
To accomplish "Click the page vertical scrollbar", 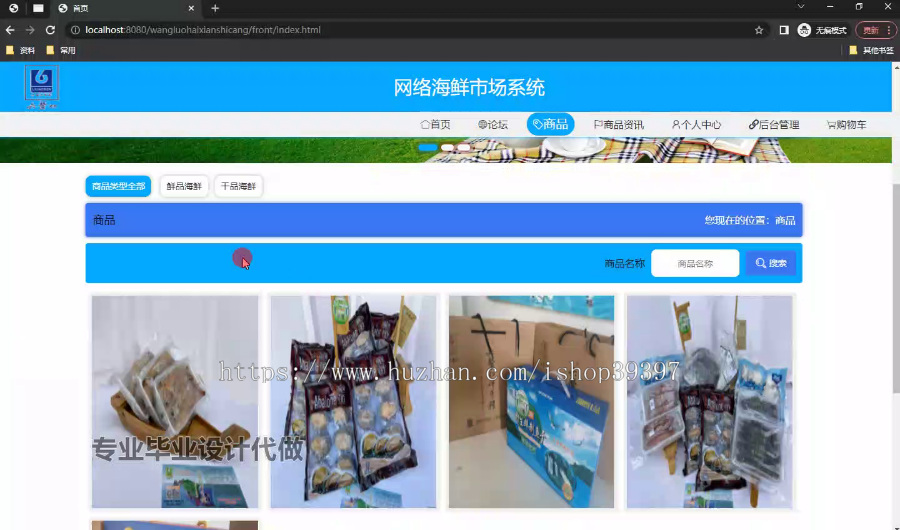I will 896,289.
